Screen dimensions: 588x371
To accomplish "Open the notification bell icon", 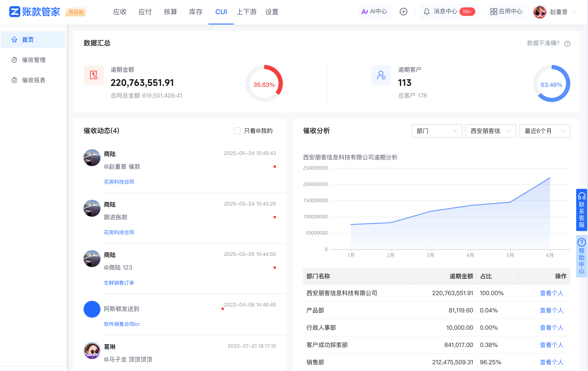I will [x=426, y=12].
